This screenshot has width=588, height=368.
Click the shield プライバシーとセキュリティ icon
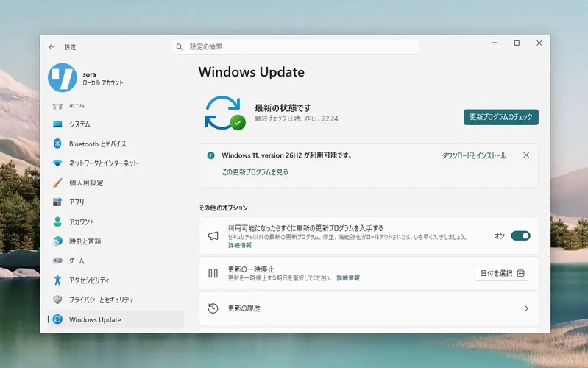(57, 300)
